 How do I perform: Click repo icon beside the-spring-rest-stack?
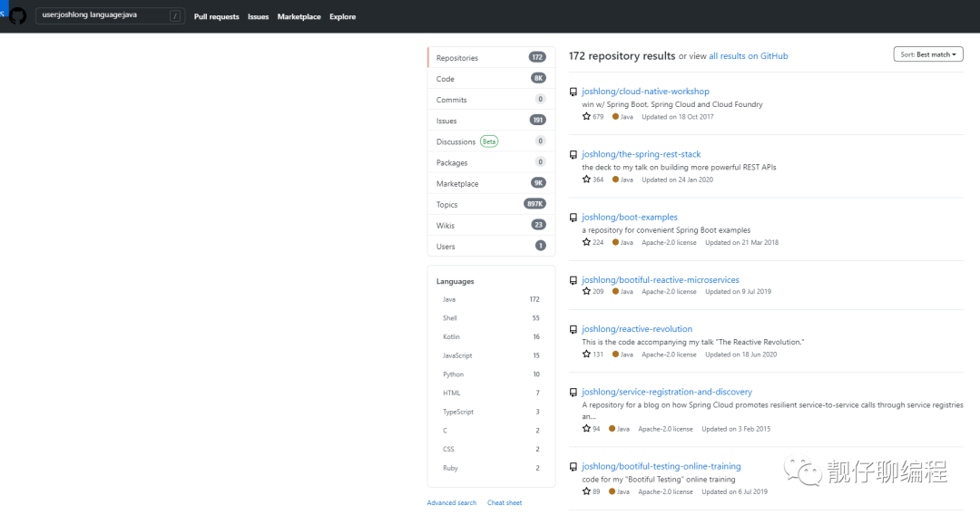click(573, 155)
